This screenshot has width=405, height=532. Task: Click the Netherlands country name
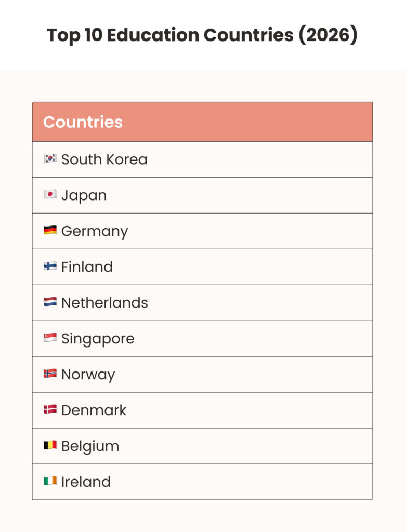pos(104,303)
